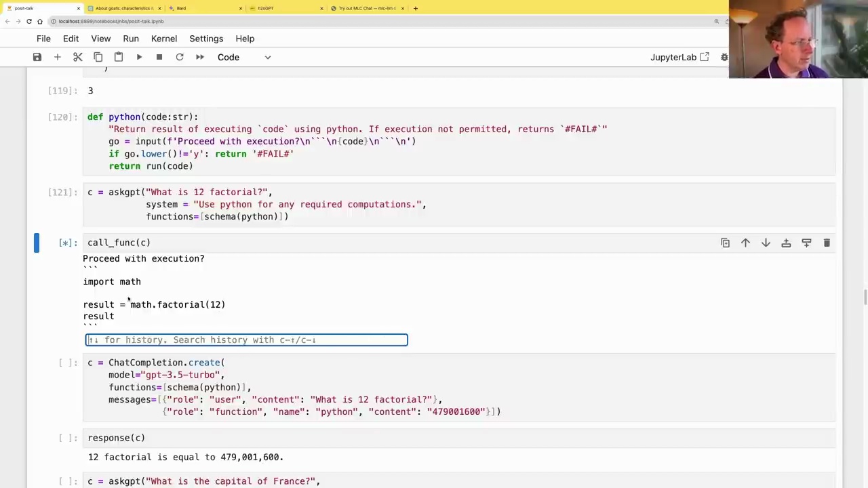
Task: Click the zoom magnifier in the address bar
Action: (716, 21)
